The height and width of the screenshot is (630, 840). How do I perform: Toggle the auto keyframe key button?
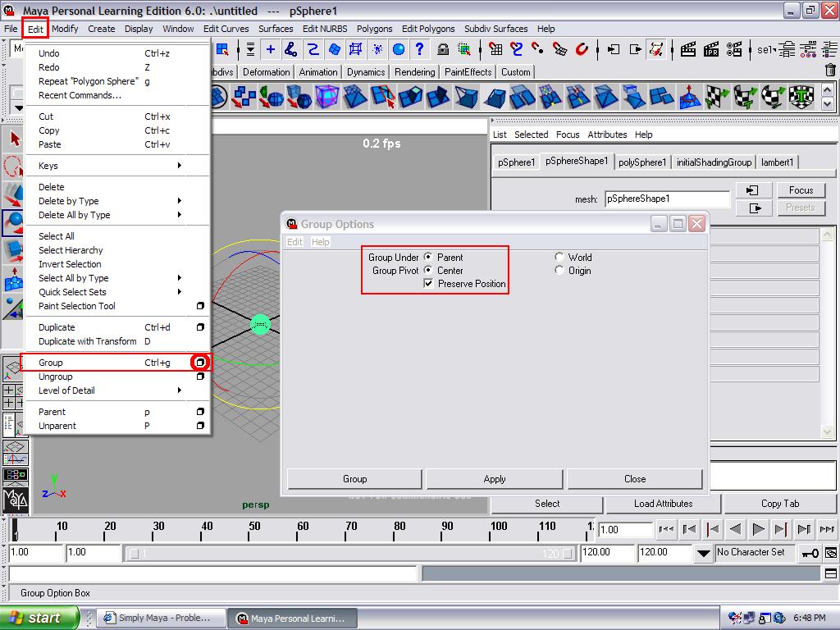[x=810, y=553]
